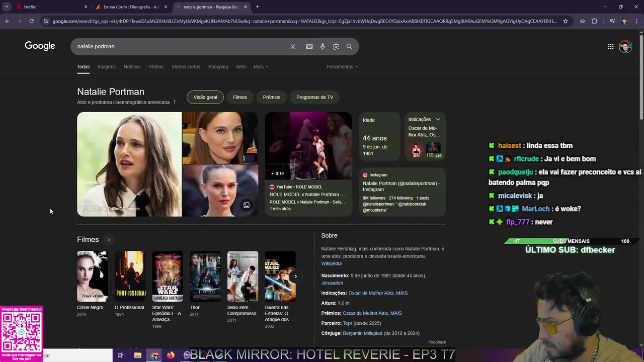This screenshot has height=362, width=644.
Task: Click the Filmes chip
Action: pyautogui.click(x=240, y=97)
